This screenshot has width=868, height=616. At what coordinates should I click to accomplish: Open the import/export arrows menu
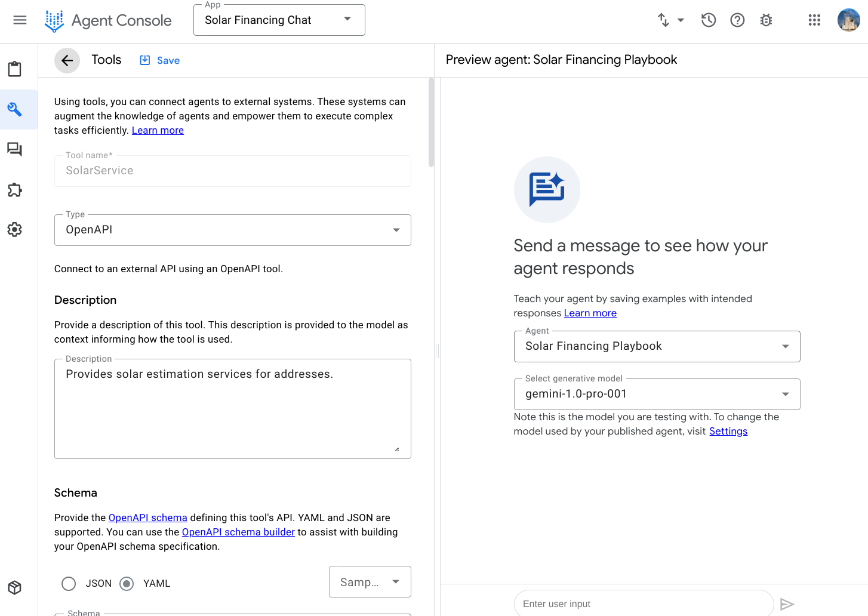663,20
